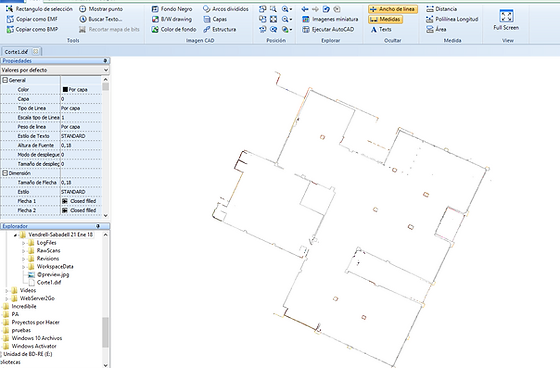Click Copiar como BMP
Screen dimensions: 560x368
coord(32,29)
